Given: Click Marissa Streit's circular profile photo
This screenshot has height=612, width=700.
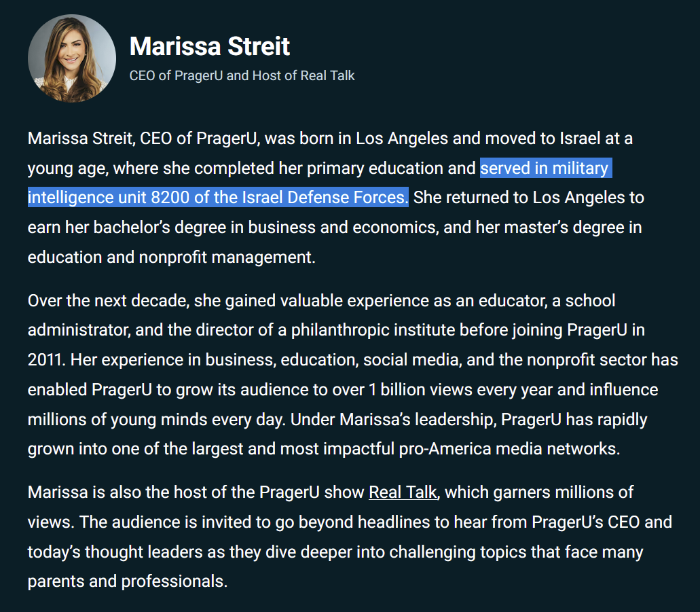Looking at the screenshot, I should click(x=72, y=58).
